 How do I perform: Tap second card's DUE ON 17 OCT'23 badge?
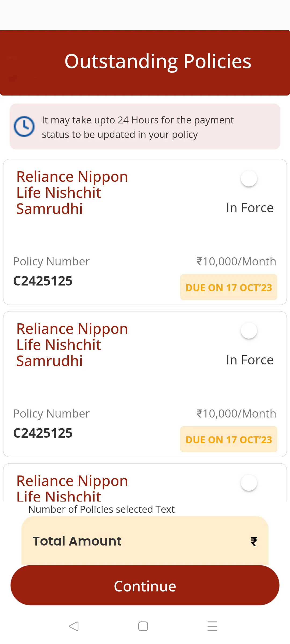point(229,439)
